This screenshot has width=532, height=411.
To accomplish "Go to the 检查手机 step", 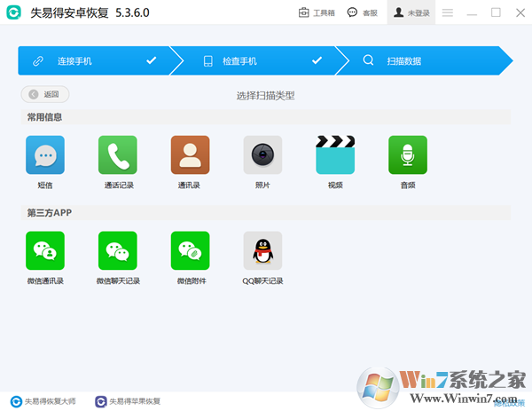I will pos(260,60).
